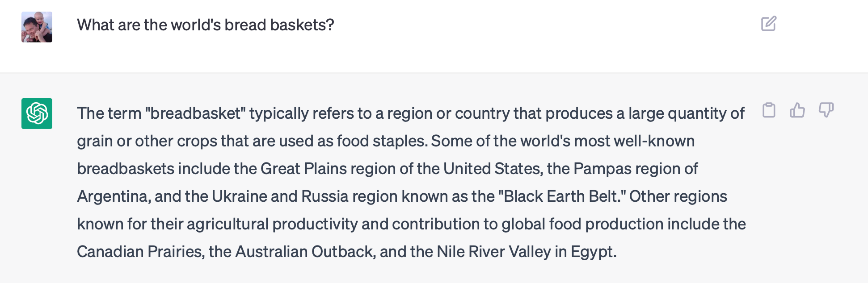This screenshot has width=868, height=283.
Task: Click the question "What are the world's bread baskets?"
Action: [206, 25]
